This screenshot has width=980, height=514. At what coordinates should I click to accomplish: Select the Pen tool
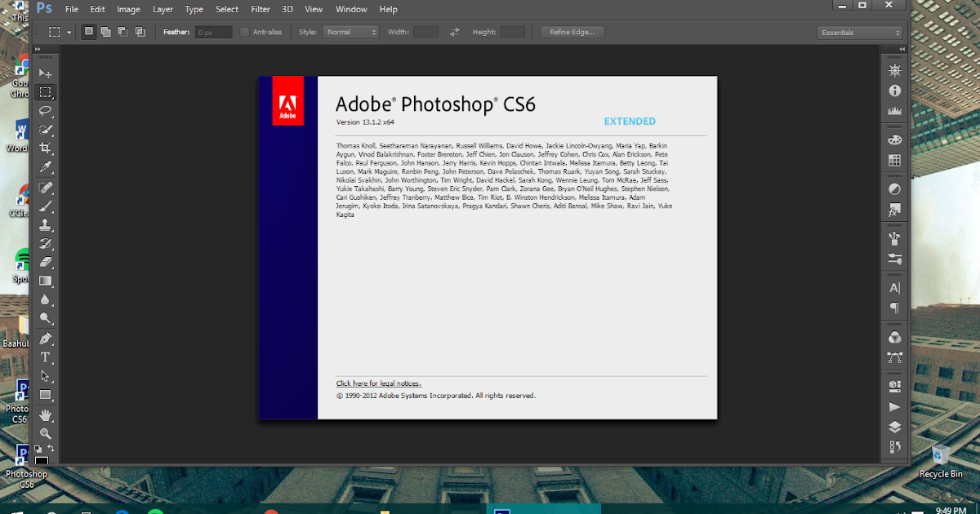(46, 339)
